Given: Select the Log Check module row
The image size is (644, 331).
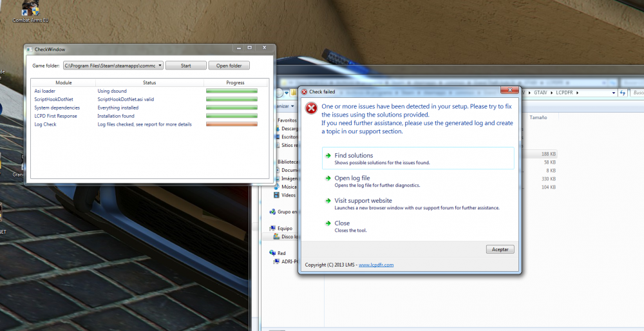Looking at the screenshot, I should 46,124.
